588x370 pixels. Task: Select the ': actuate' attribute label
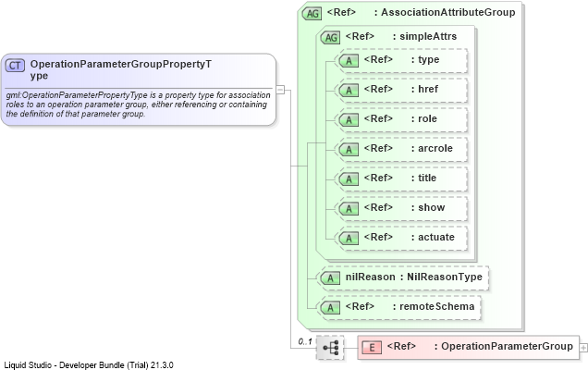[433, 237]
